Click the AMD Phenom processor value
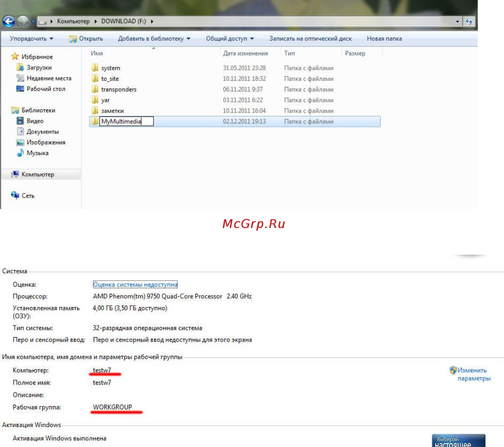 [172, 296]
